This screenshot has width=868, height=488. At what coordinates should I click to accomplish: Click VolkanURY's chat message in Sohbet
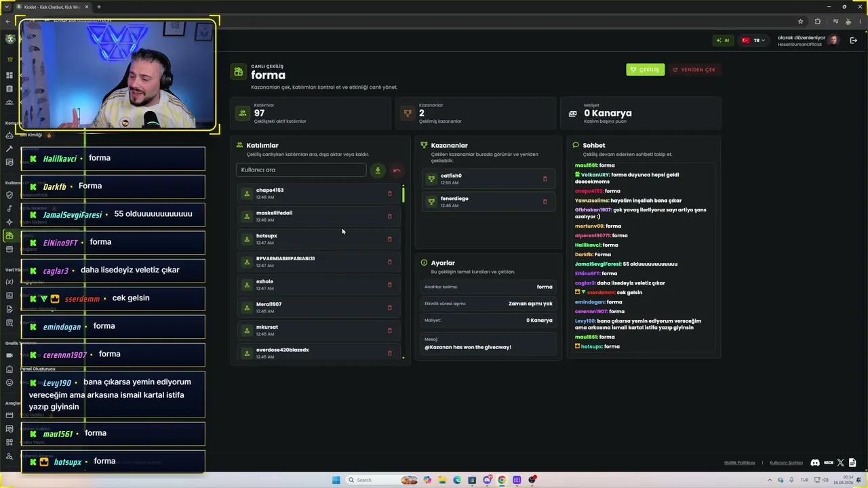[627, 178]
